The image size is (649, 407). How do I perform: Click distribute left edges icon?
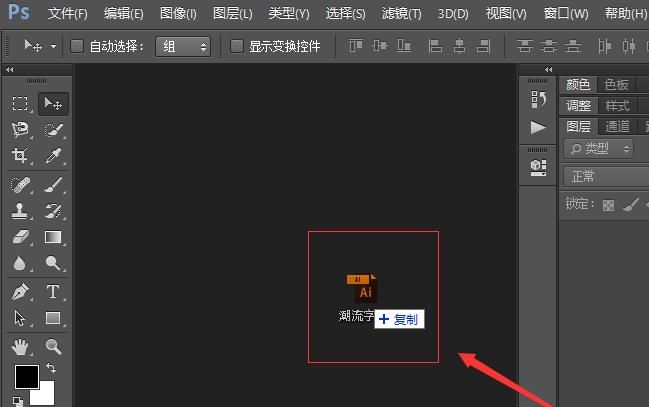[x=604, y=46]
